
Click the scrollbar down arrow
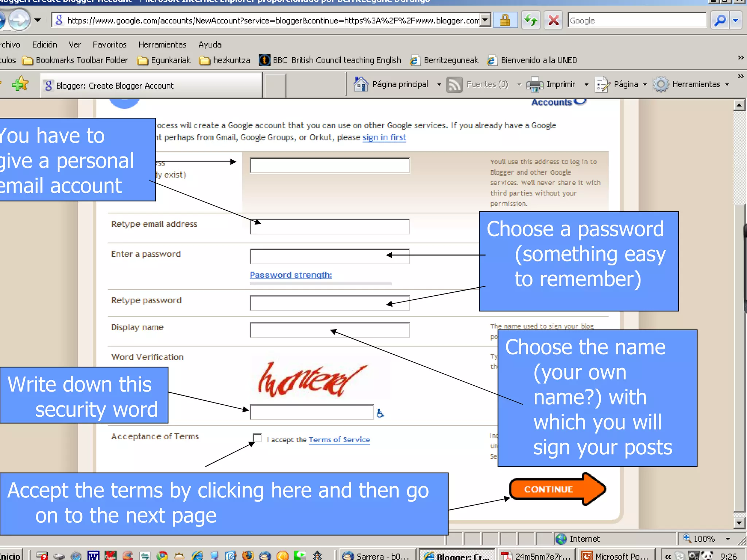click(739, 523)
